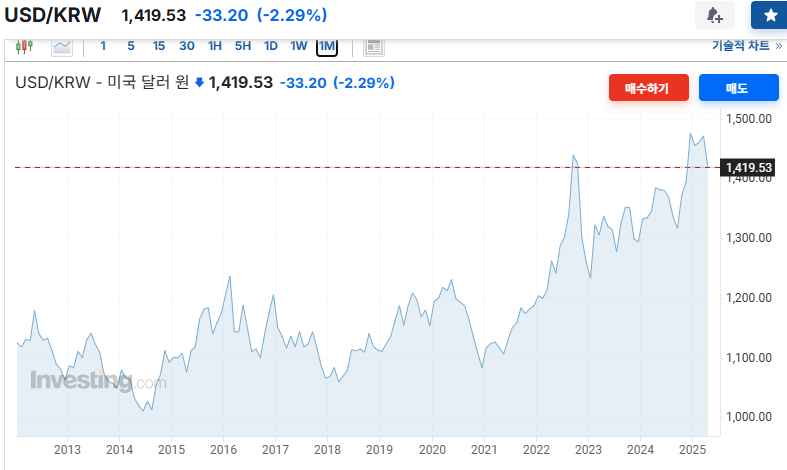787x470 pixels.
Task: Click the 1,000.00 price axis label
Action: 749,417
